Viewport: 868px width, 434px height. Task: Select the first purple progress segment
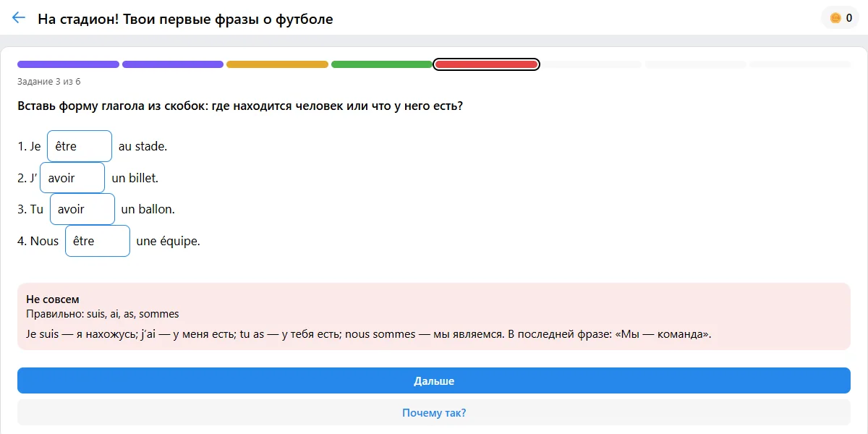click(x=68, y=64)
